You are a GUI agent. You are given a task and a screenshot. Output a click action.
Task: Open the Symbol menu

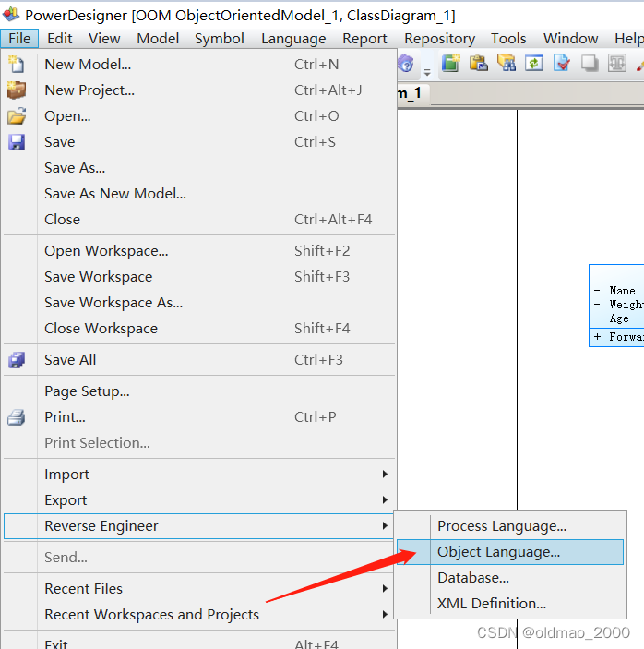220,39
